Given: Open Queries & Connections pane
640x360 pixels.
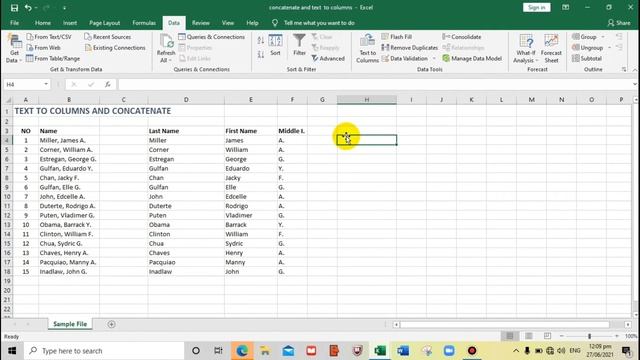Looking at the screenshot, I should (x=211, y=37).
